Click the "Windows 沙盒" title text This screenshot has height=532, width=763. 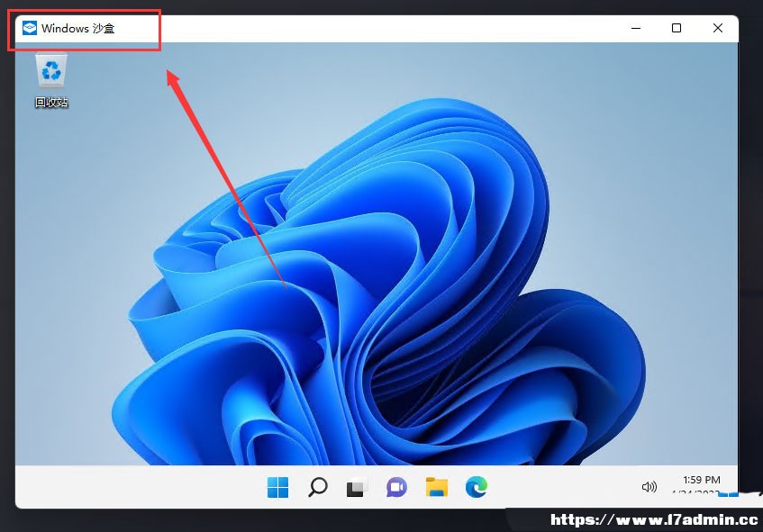pyautogui.click(x=77, y=29)
